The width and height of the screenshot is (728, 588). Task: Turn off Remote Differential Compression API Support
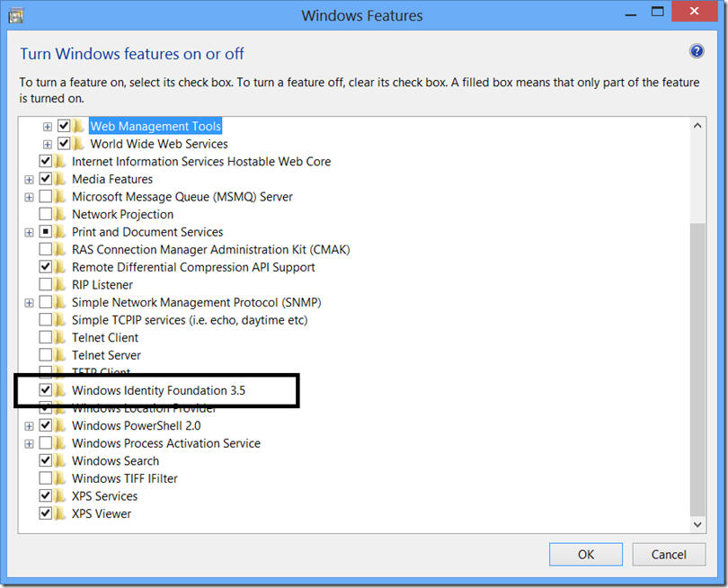pyautogui.click(x=46, y=267)
